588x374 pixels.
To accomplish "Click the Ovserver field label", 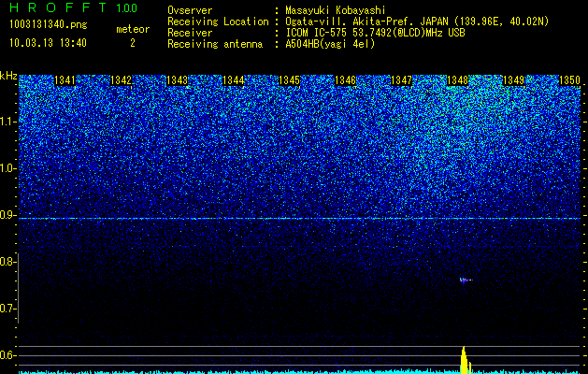I will pos(190,10).
